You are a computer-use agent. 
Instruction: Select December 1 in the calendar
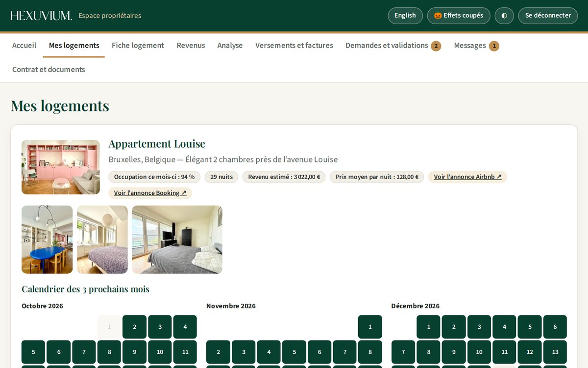(x=429, y=327)
